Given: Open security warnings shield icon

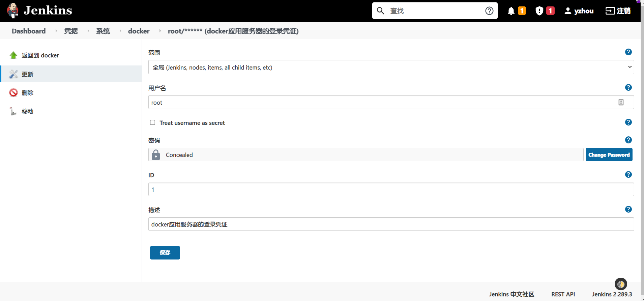Looking at the screenshot, I should click(x=539, y=11).
